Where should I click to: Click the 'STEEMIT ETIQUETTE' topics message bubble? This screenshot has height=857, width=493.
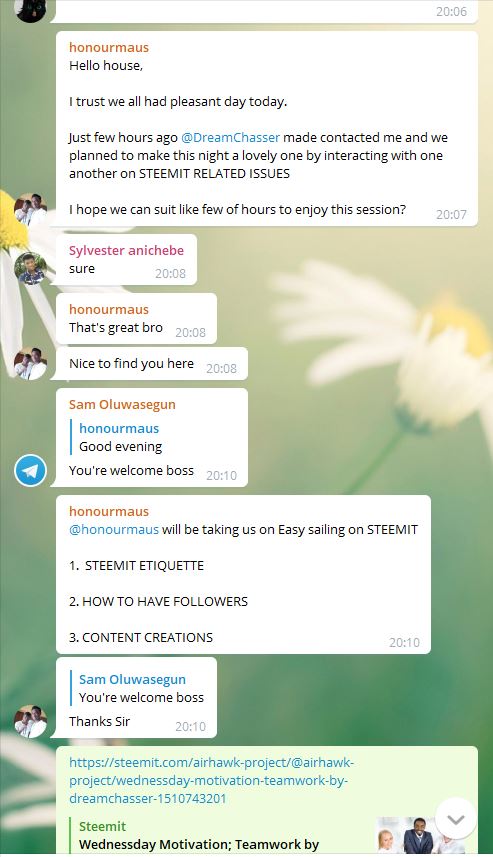pos(243,574)
